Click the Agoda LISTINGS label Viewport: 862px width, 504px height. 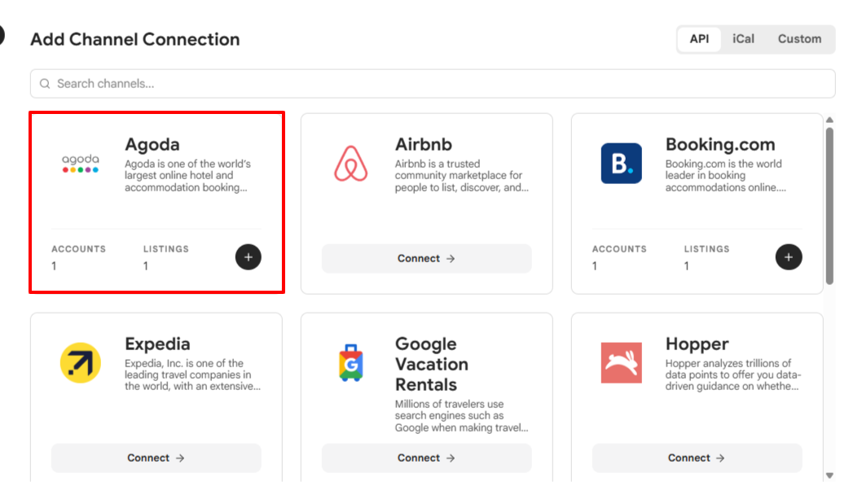tap(166, 249)
